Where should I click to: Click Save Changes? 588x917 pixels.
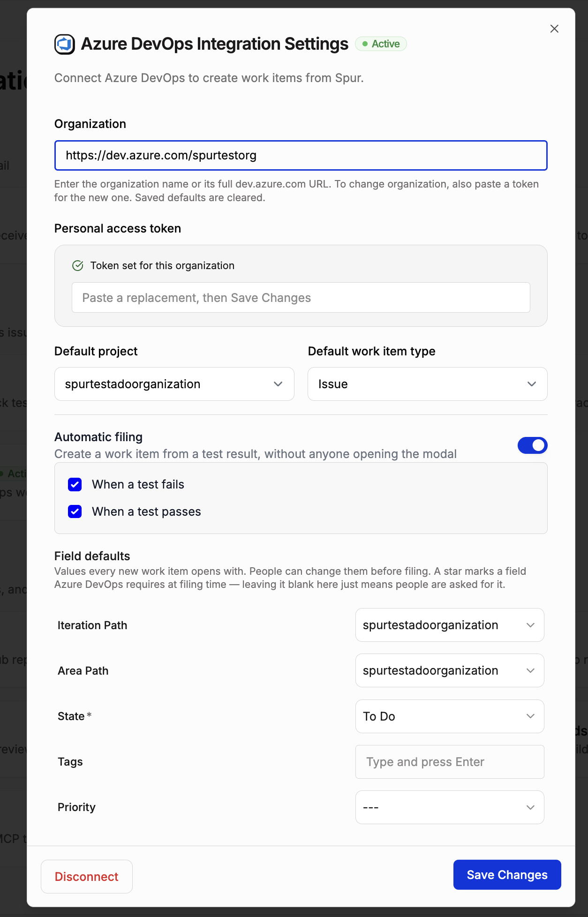click(x=507, y=875)
